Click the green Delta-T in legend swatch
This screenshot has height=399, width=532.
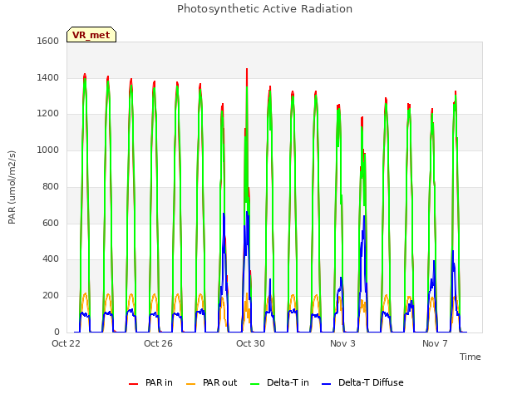(254, 384)
